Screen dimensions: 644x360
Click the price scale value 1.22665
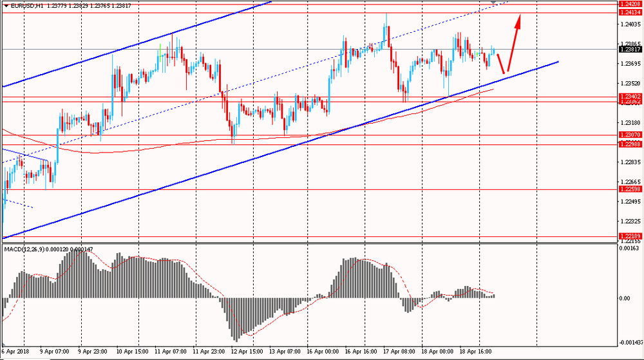coord(630,182)
